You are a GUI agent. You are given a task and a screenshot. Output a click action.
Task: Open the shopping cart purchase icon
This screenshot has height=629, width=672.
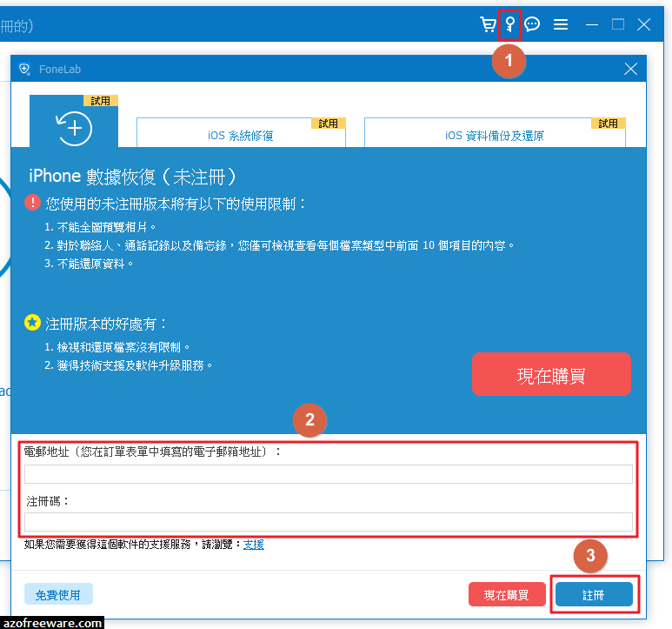point(488,24)
